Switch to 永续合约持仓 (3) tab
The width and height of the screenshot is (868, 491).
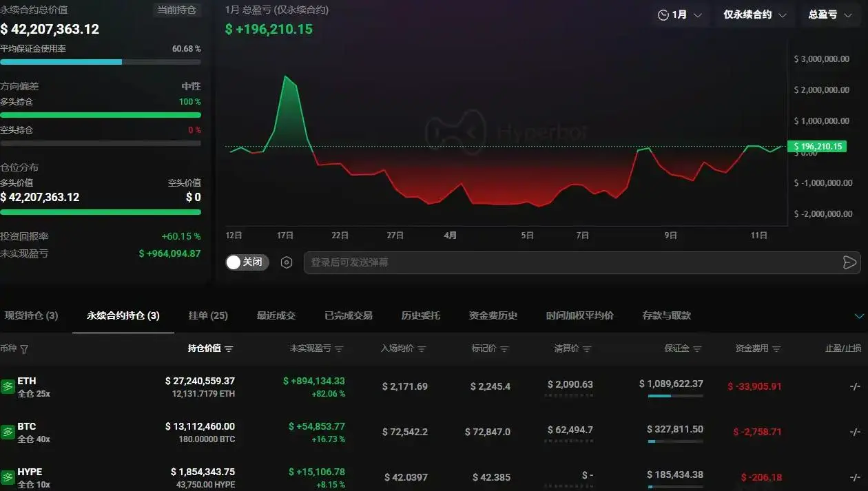(123, 315)
